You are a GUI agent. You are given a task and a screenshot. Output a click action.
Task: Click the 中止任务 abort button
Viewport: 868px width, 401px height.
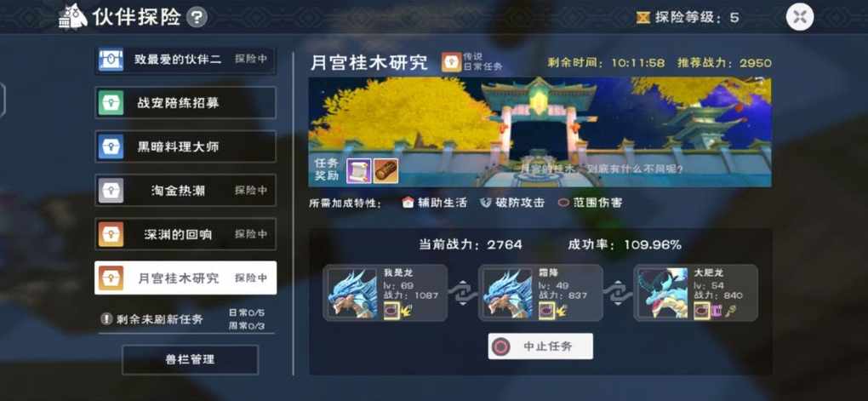[540, 347]
